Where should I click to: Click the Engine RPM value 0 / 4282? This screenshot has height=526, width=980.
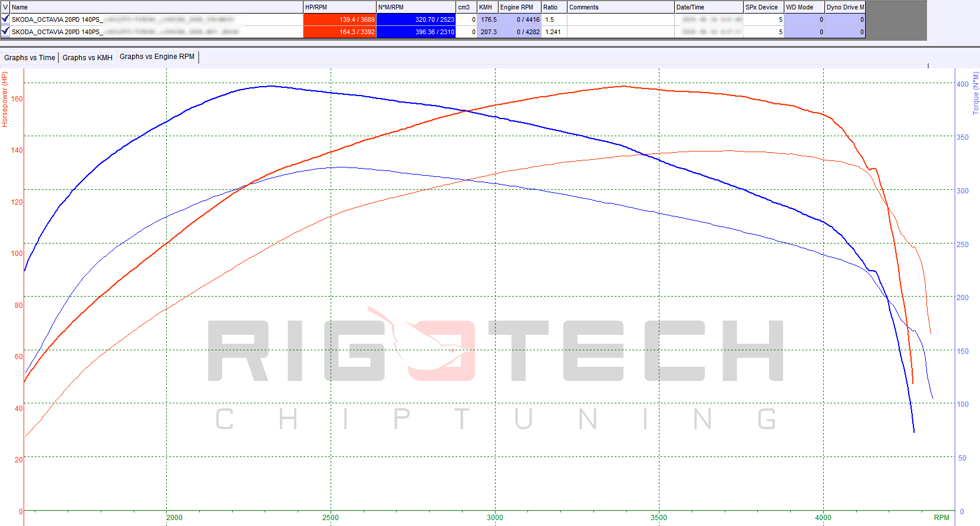520,32
